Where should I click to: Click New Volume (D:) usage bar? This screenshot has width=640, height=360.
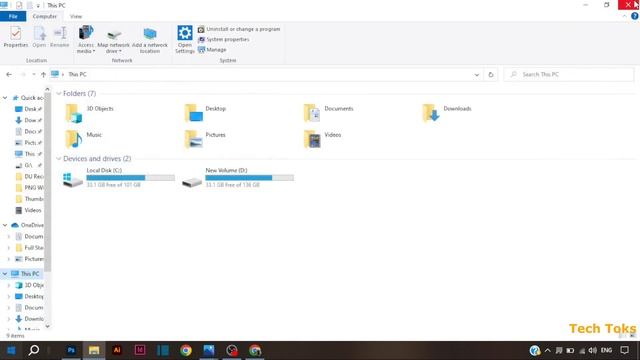pos(249,178)
